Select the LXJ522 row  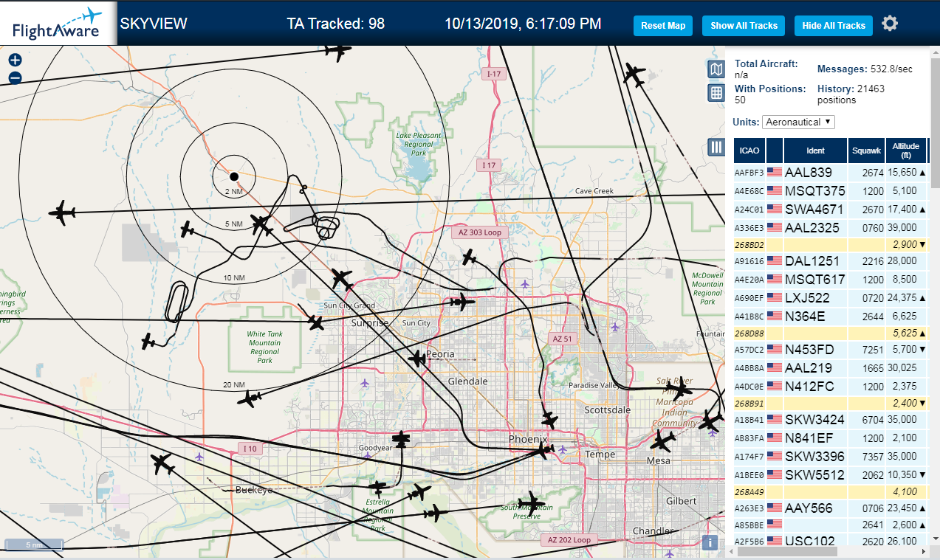click(831, 298)
